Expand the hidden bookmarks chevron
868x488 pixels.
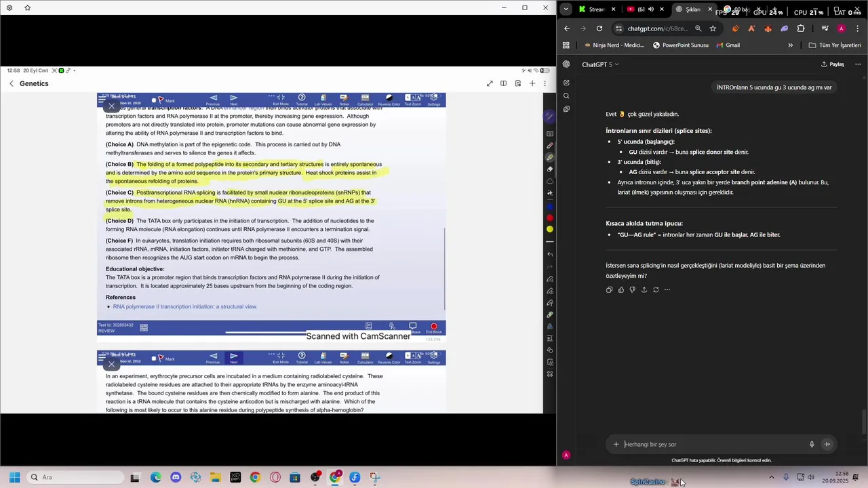[791, 45]
